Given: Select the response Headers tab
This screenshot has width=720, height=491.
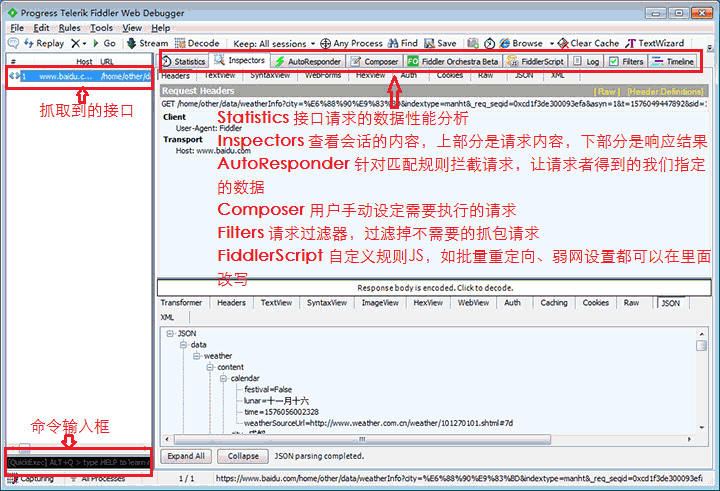Looking at the screenshot, I should pos(231,303).
